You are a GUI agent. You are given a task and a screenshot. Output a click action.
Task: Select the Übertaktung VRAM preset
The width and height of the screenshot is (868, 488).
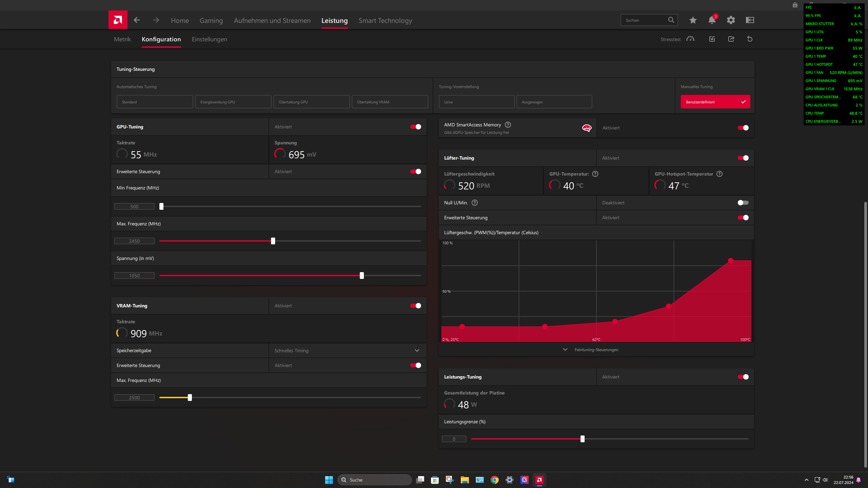tap(390, 101)
